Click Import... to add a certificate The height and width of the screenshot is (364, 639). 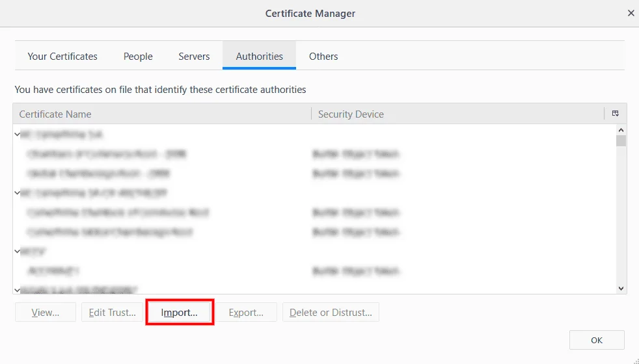click(x=180, y=312)
